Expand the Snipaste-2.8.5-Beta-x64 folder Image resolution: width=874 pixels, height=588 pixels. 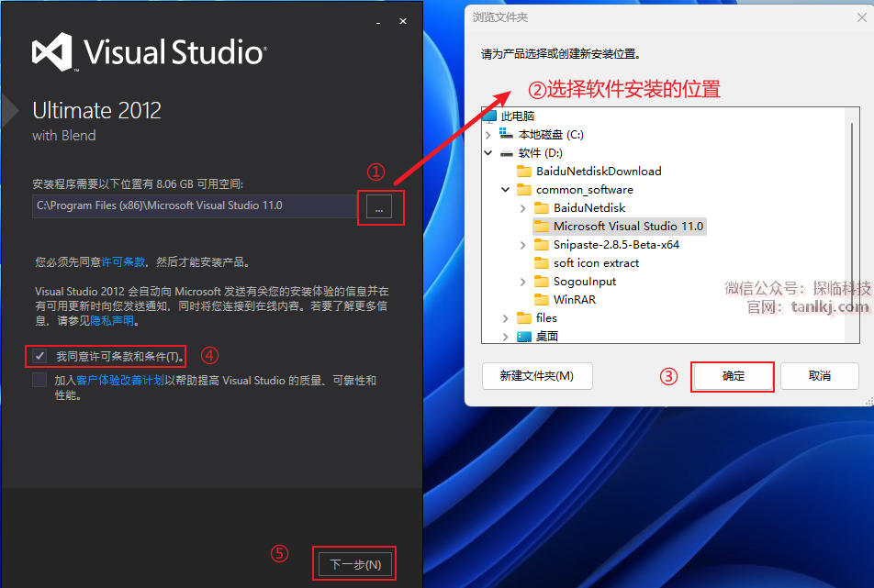click(x=523, y=245)
